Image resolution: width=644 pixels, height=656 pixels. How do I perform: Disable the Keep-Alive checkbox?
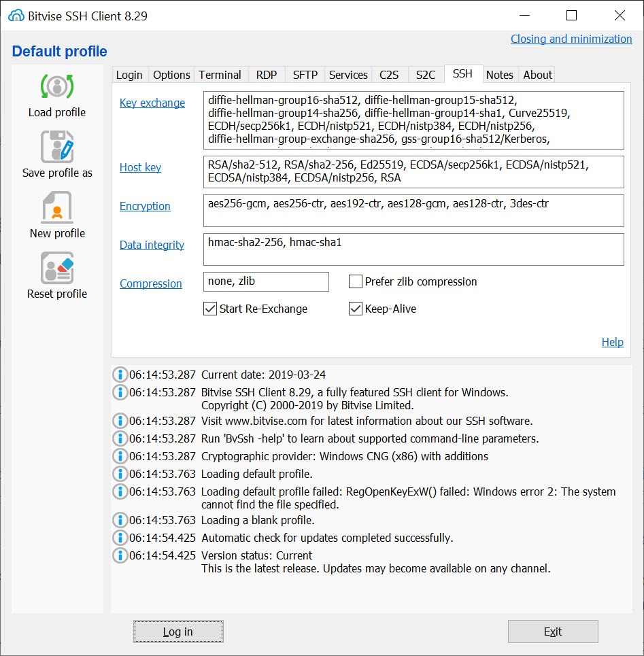click(356, 309)
